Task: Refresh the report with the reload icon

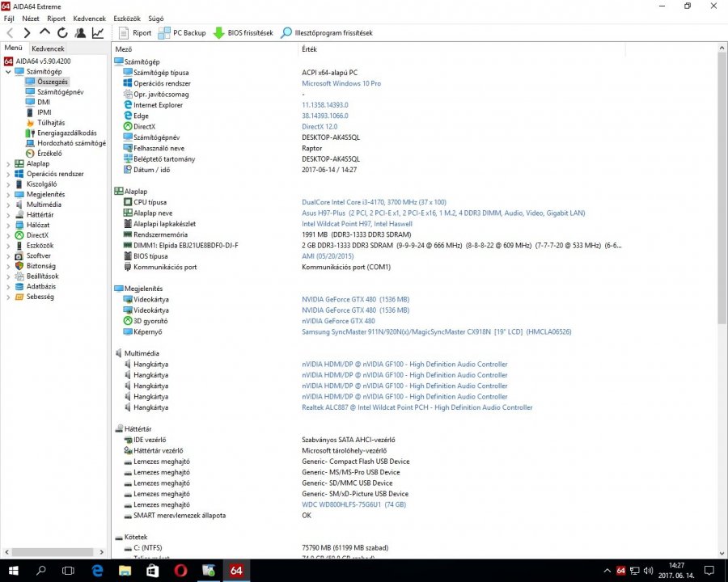Action: (62, 33)
